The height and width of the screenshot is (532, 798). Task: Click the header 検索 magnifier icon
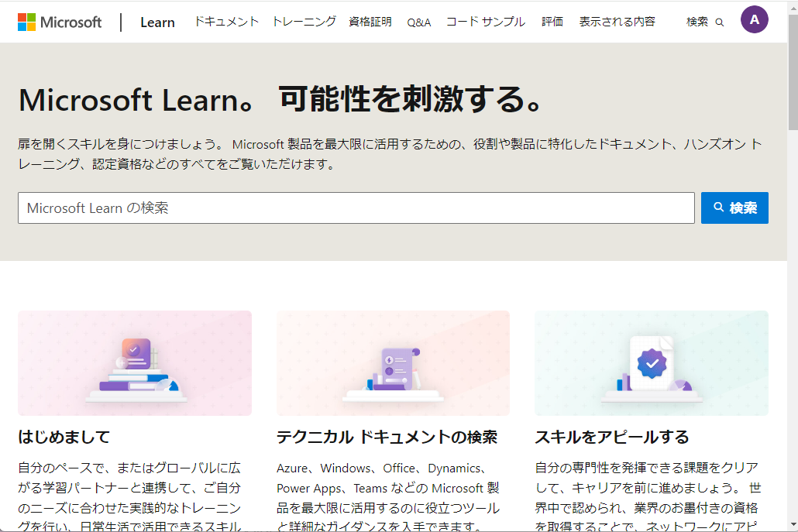click(719, 22)
